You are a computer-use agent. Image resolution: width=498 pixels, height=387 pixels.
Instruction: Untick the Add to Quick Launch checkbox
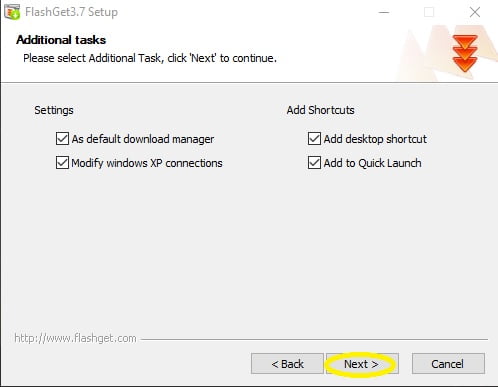pos(314,163)
